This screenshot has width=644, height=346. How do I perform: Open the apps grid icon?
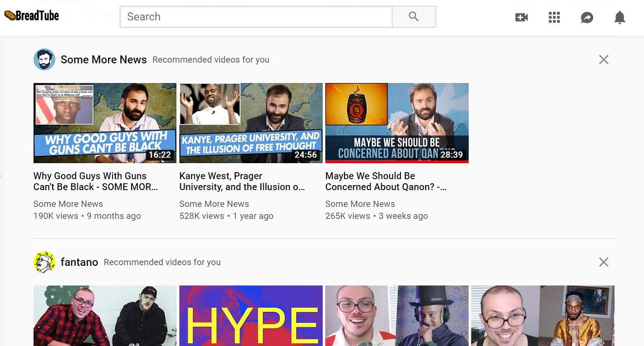(x=554, y=17)
